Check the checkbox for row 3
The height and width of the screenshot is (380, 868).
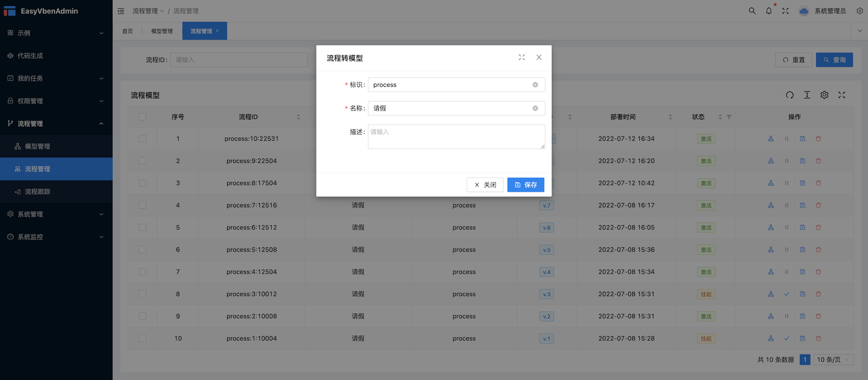143,183
